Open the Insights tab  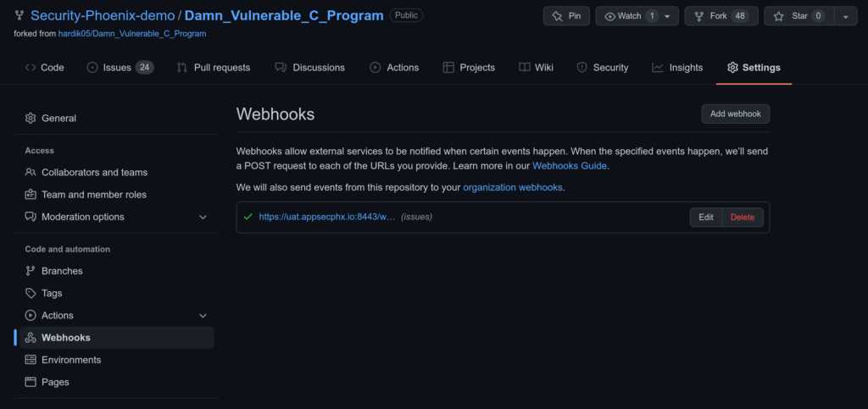[677, 68]
